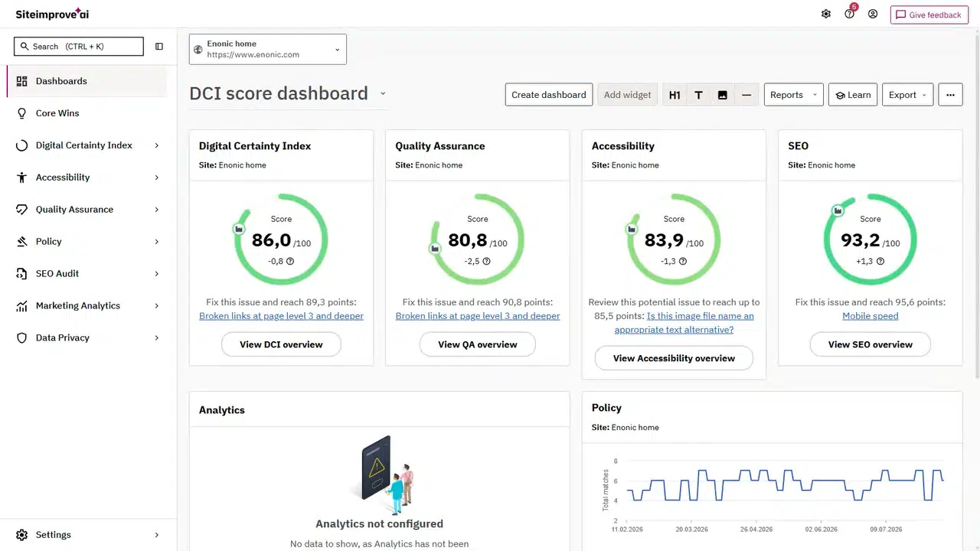Click the Create dashboard button
The image size is (980, 551).
[x=549, y=95]
